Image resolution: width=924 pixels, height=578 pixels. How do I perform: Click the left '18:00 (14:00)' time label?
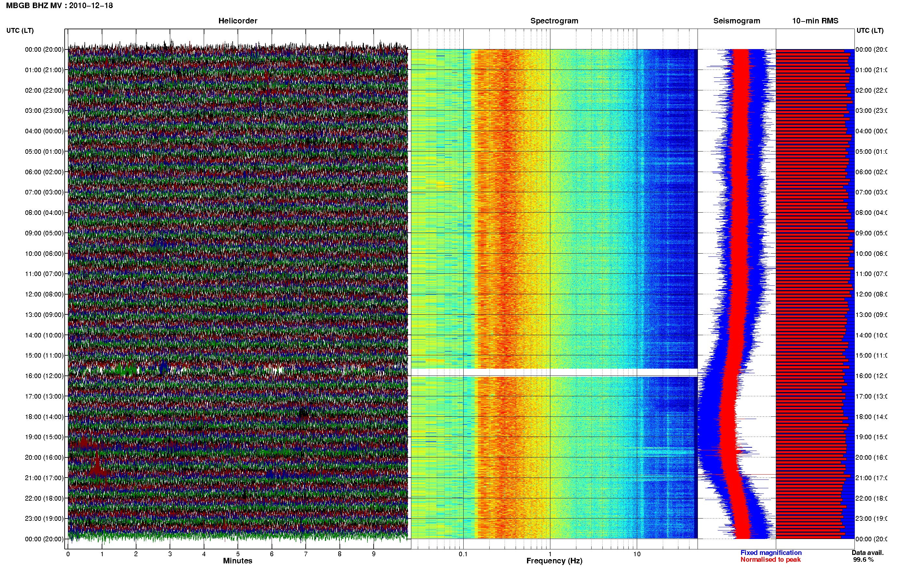pos(44,417)
